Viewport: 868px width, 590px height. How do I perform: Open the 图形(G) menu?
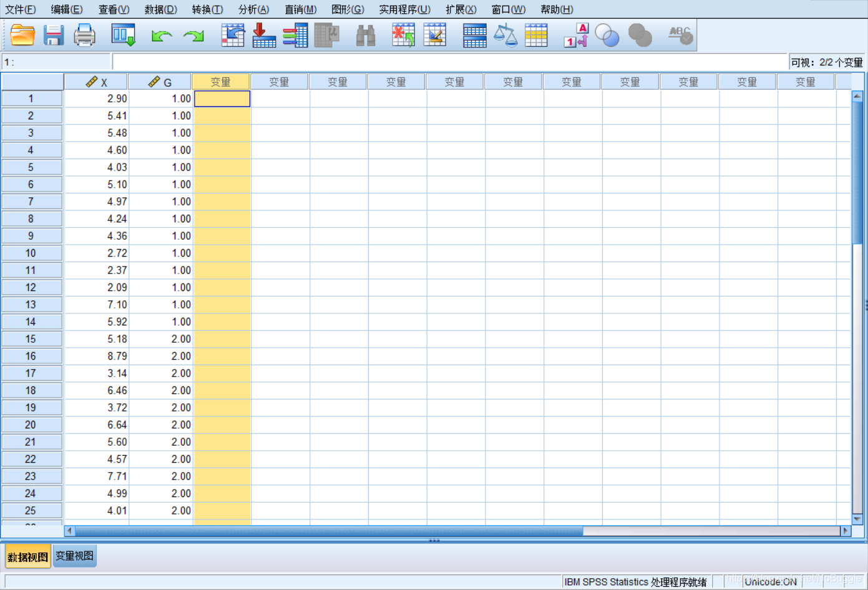click(348, 9)
